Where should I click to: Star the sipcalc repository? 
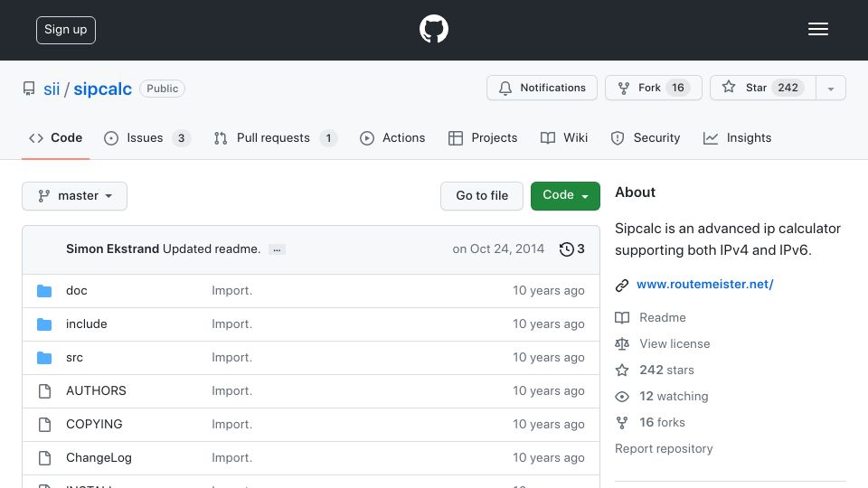pyautogui.click(x=763, y=88)
